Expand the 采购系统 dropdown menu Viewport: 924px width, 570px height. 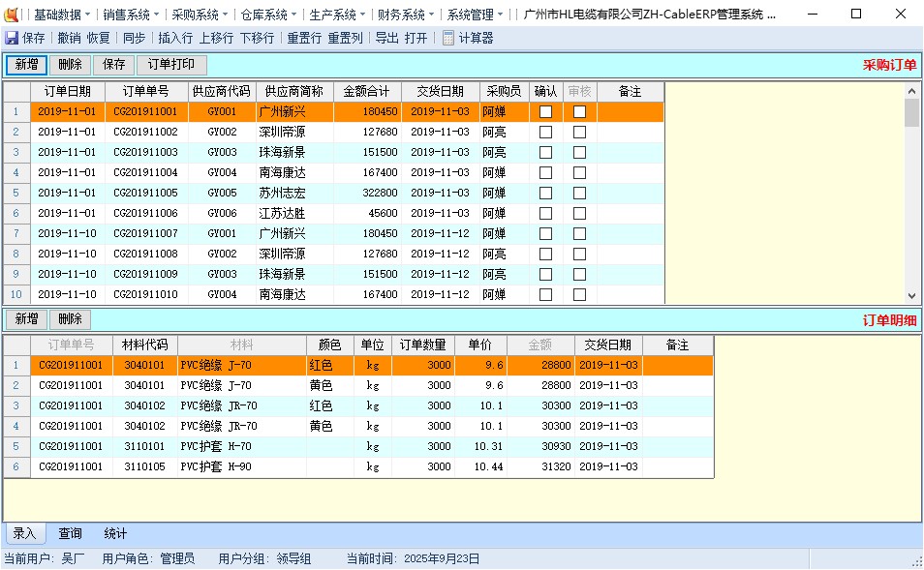point(200,15)
